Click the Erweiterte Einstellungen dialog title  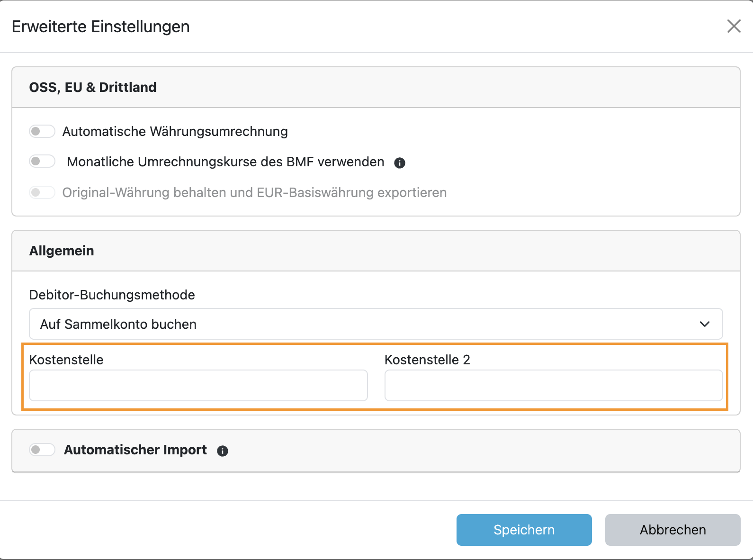[x=100, y=27]
